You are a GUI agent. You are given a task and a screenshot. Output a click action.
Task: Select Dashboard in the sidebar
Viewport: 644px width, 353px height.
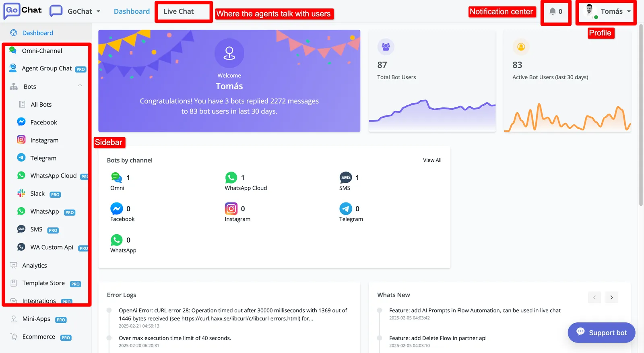[37, 33]
